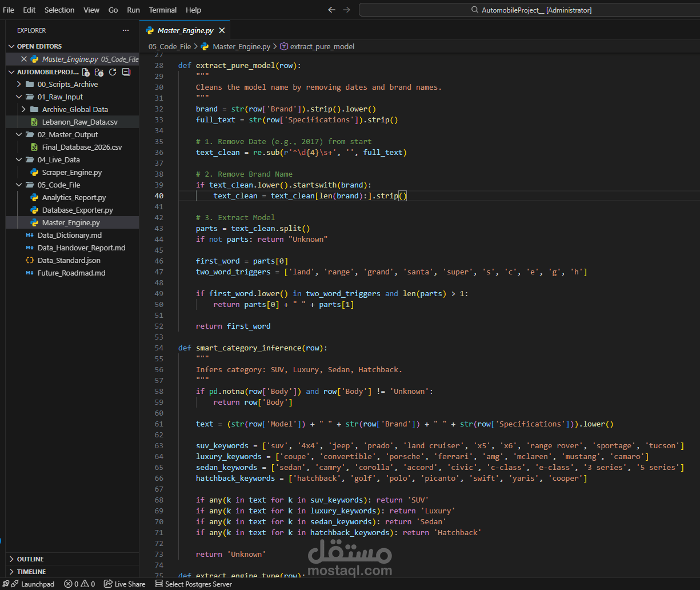Open the Explorer views and more actions menu
The image size is (700, 590).
126,30
